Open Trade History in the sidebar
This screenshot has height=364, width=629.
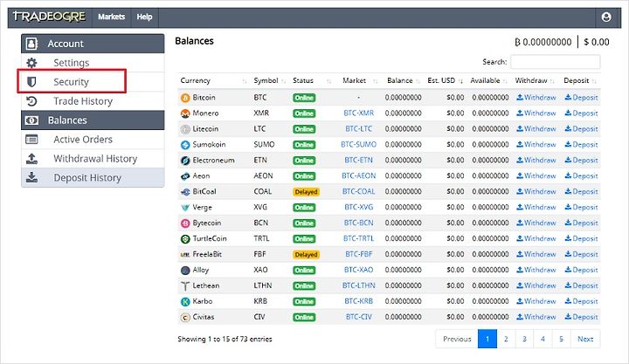93,101
